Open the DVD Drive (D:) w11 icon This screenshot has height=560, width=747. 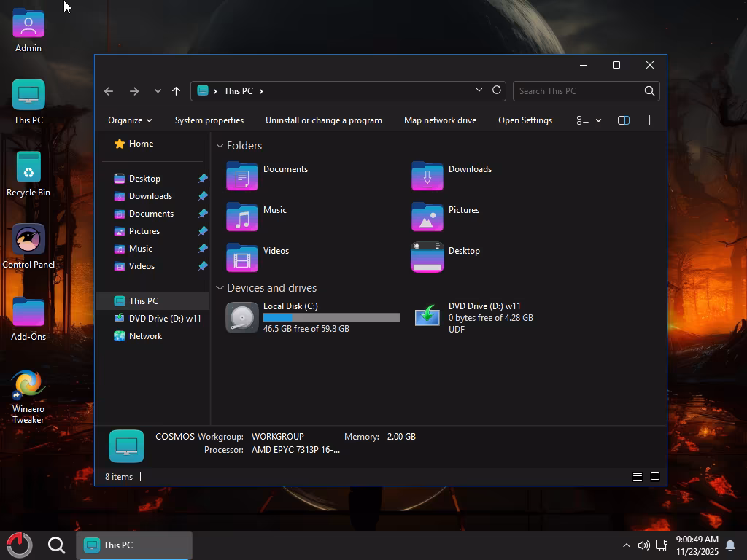(427, 317)
